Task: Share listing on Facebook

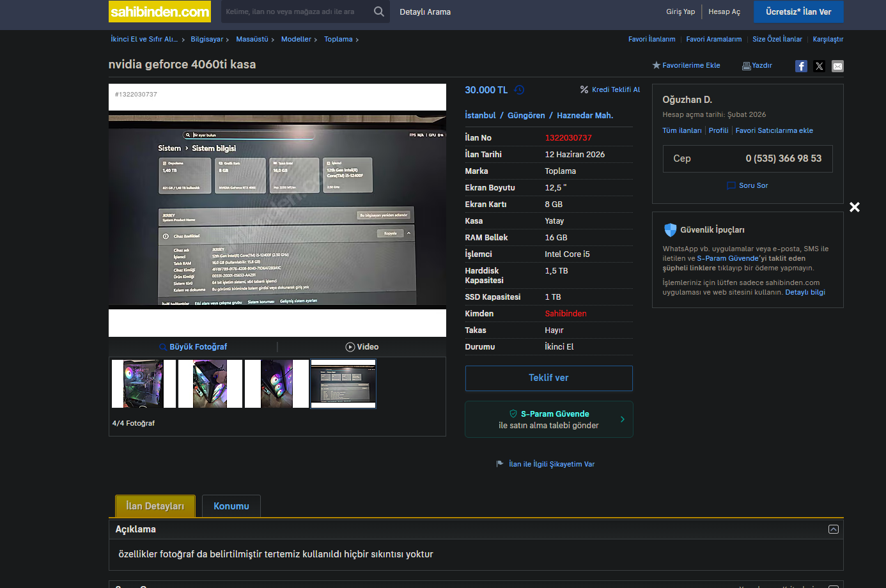Action: [x=801, y=66]
